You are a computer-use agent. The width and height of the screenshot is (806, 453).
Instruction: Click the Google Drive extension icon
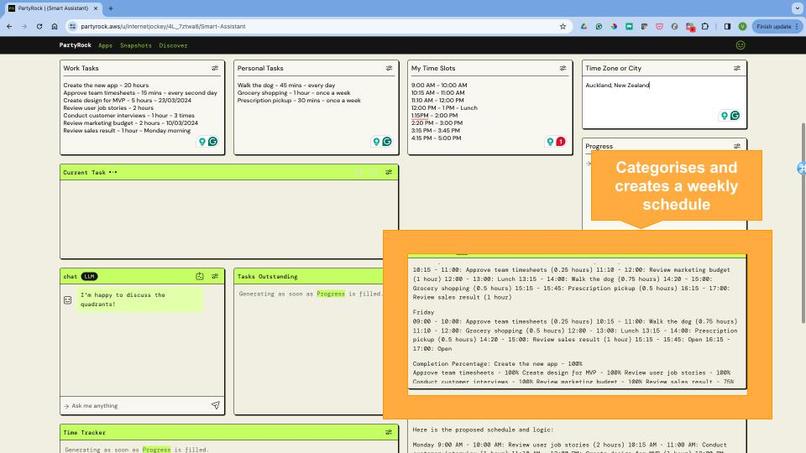coord(584,26)
